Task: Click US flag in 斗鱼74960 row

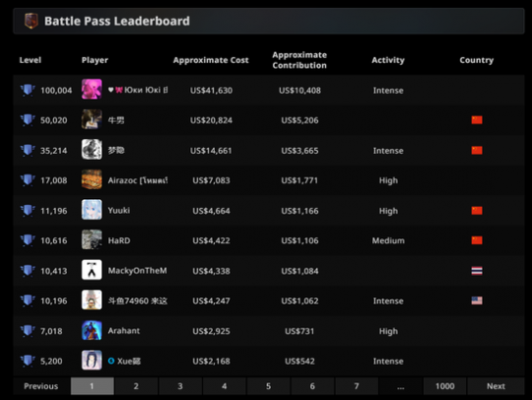Action: [477, 300]
